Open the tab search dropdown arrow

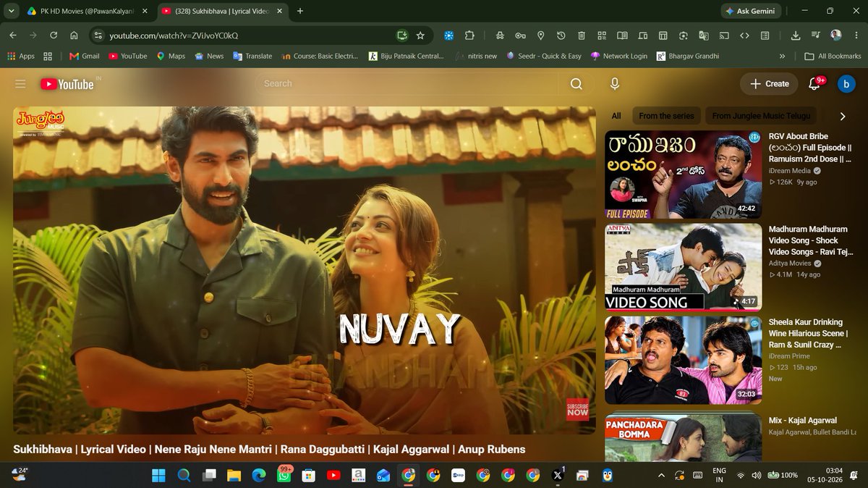pyautogui.click(x=10, y=11)
